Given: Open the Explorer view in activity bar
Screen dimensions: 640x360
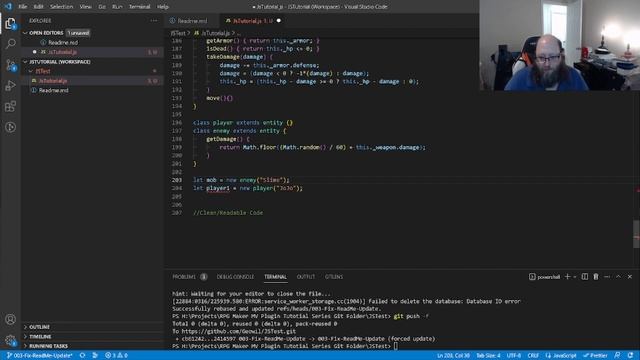Looking at the screenshot, I should click(x=10, y=24).
